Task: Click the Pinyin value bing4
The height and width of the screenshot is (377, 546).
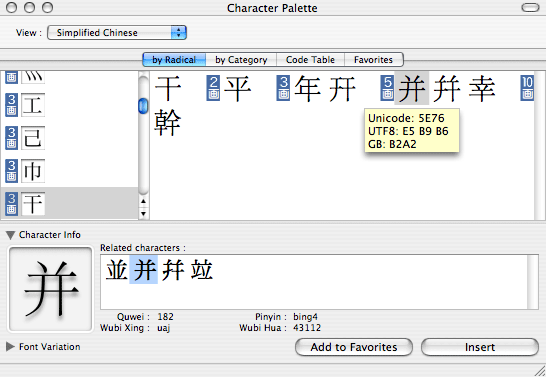Action: [305, 317]
